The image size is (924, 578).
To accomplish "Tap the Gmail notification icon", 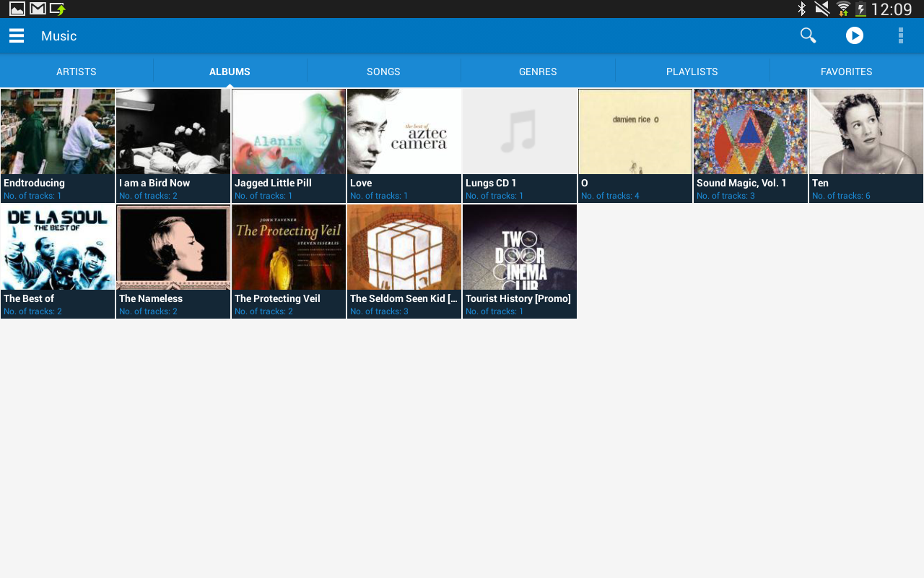I will pyautogui.click(x=38, y=9).
